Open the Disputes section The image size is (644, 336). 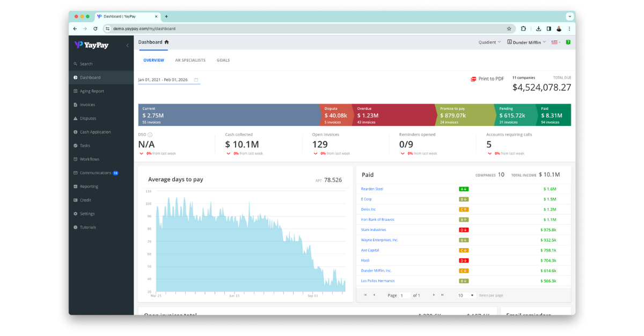(88, 118)
